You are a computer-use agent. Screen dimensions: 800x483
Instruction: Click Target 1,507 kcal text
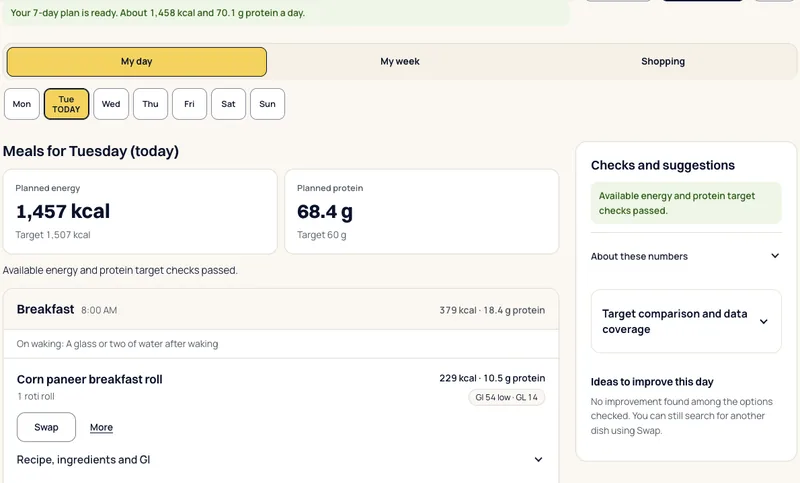(53, 235)
